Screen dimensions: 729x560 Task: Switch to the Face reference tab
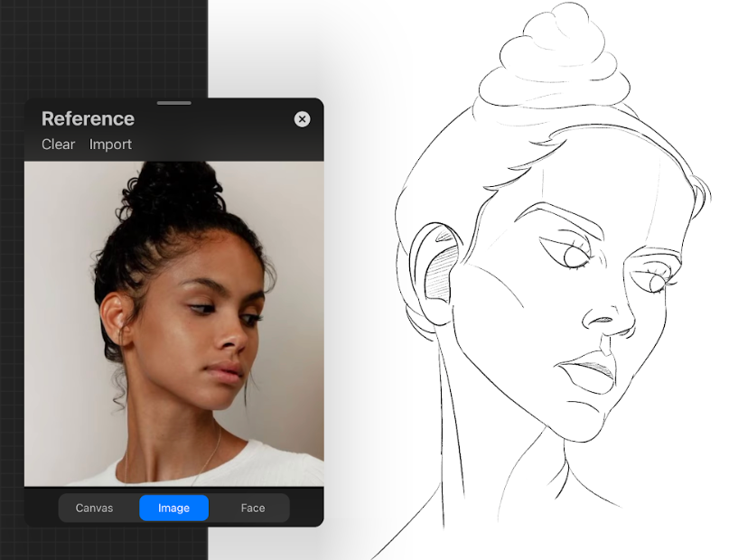pos(252,508)
